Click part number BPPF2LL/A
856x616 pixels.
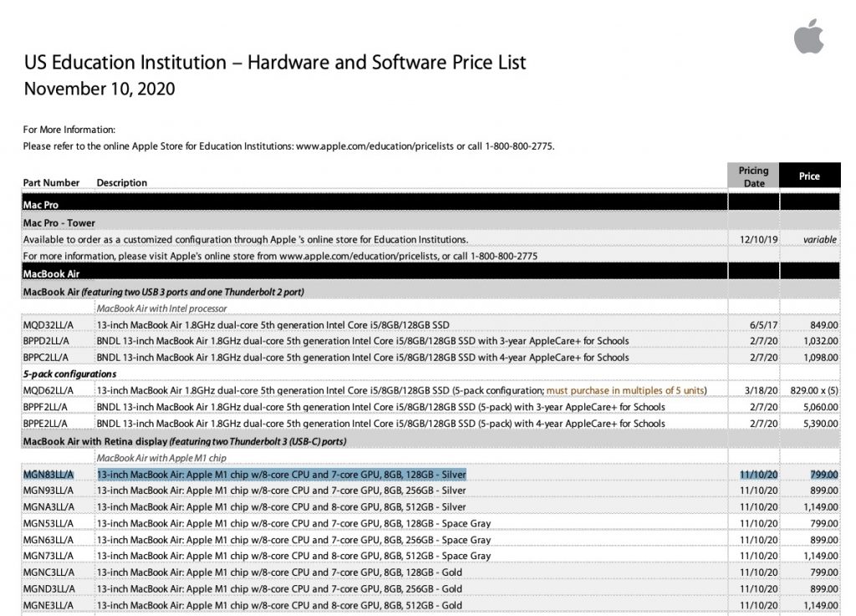coord(45,407)
